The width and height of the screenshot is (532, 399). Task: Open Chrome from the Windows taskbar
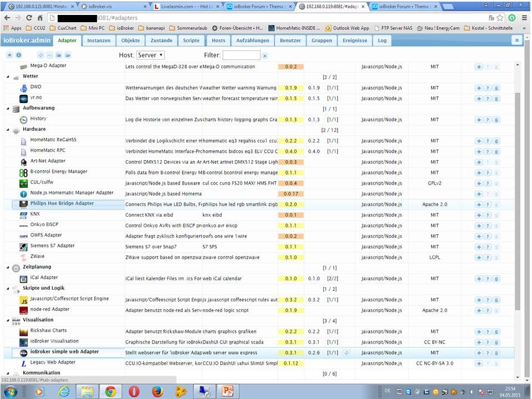(110, 391)
